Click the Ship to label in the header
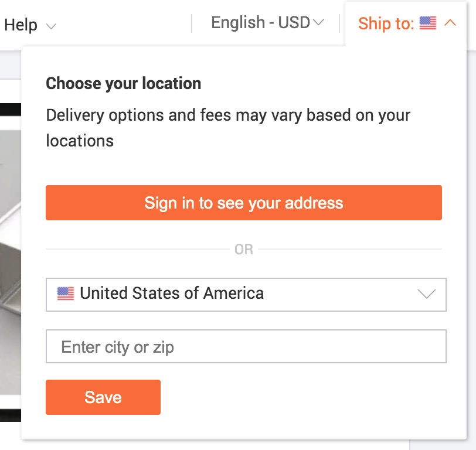476x450 pixels. click(386, 23)
